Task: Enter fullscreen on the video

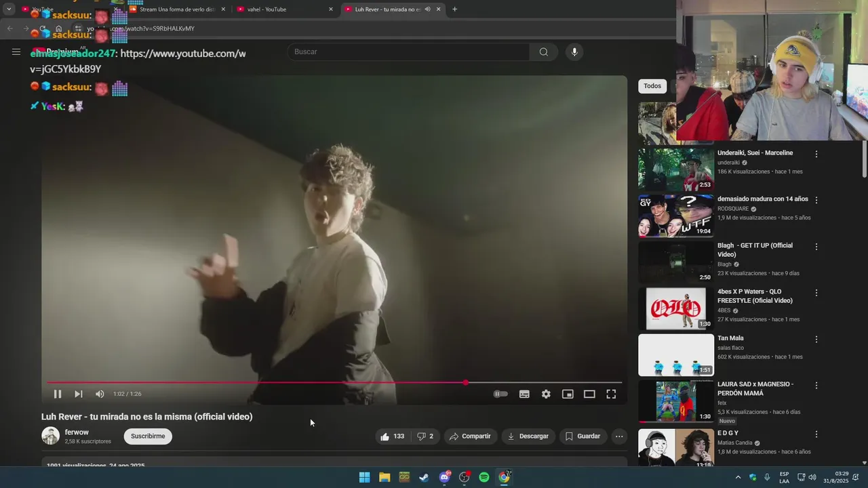Action: (x=611, y=394)
